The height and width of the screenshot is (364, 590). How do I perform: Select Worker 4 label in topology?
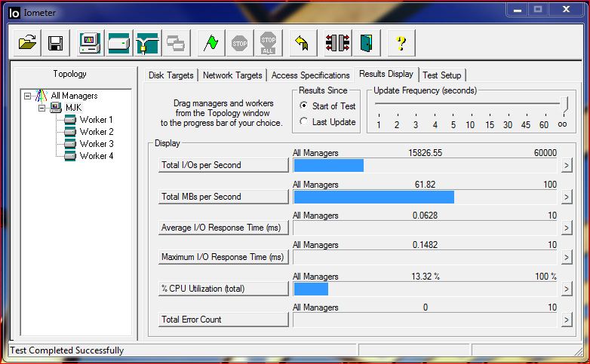click(x=97, y=156)
